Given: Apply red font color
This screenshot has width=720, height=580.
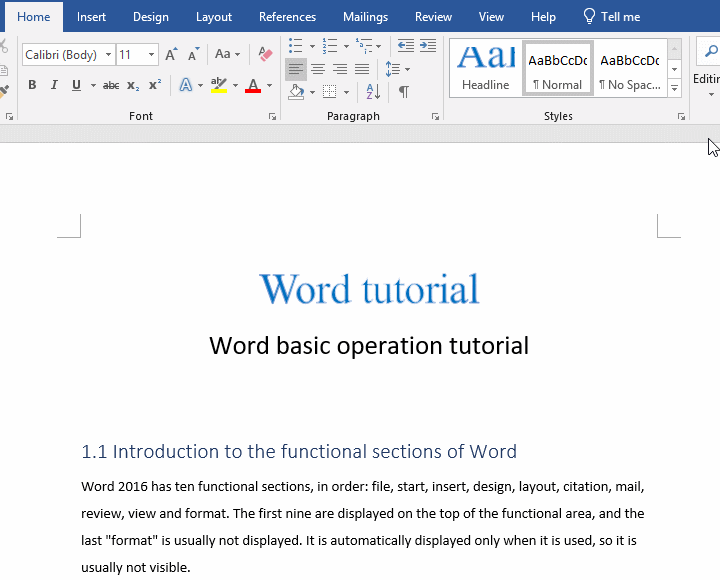Looking at the screenshot, I should click(x=253, y=85).
